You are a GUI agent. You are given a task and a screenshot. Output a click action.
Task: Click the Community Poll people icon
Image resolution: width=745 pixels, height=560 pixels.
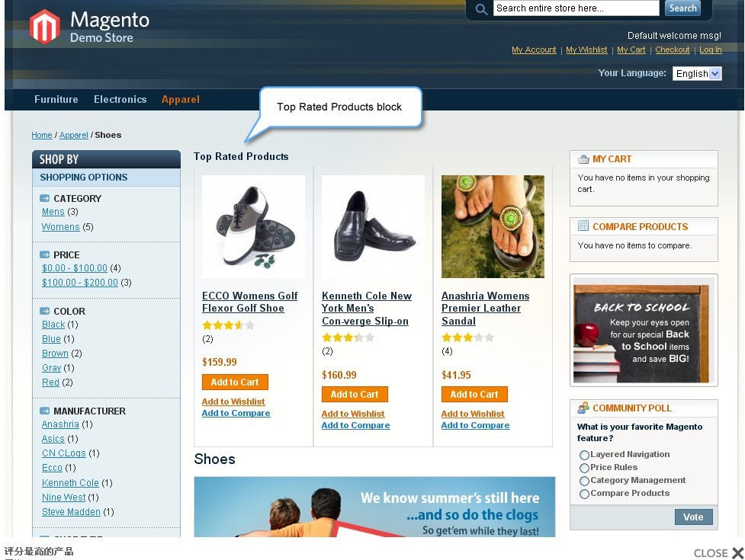583,408
